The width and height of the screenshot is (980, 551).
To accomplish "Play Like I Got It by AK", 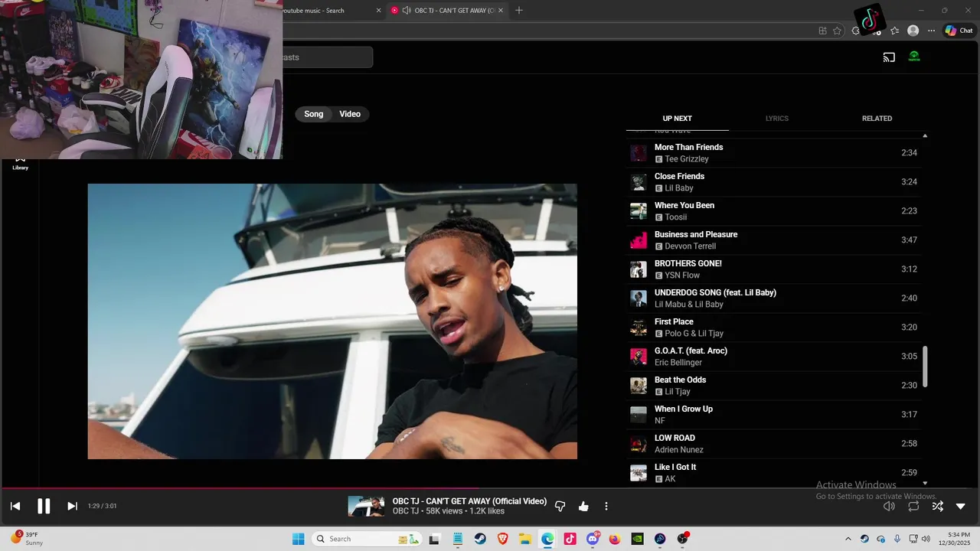I will pyautogui.click(x=773, y=473).
